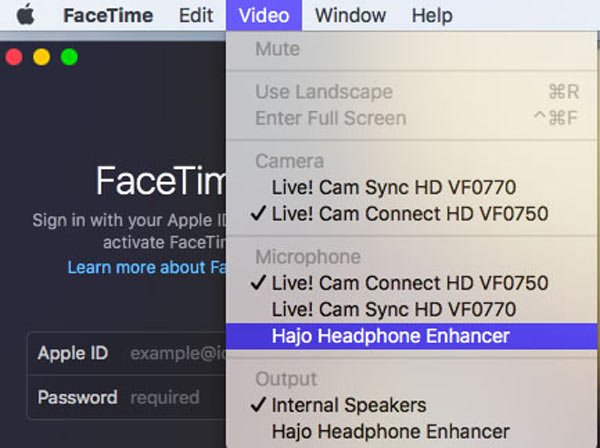This screenshot has height=448, width=600.
Task: Open the Window menu
Action: tap(350, 16)
